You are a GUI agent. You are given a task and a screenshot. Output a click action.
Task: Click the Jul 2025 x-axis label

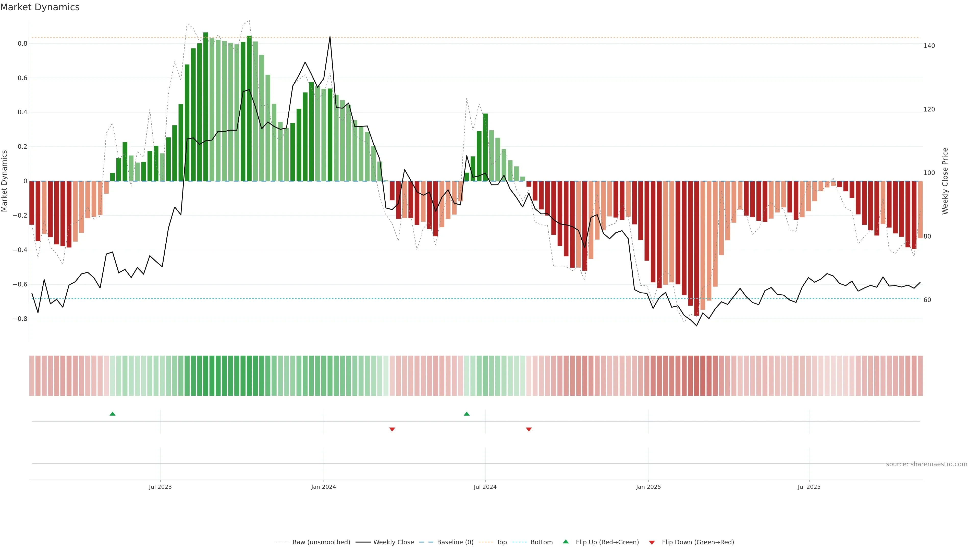(809, 487)
